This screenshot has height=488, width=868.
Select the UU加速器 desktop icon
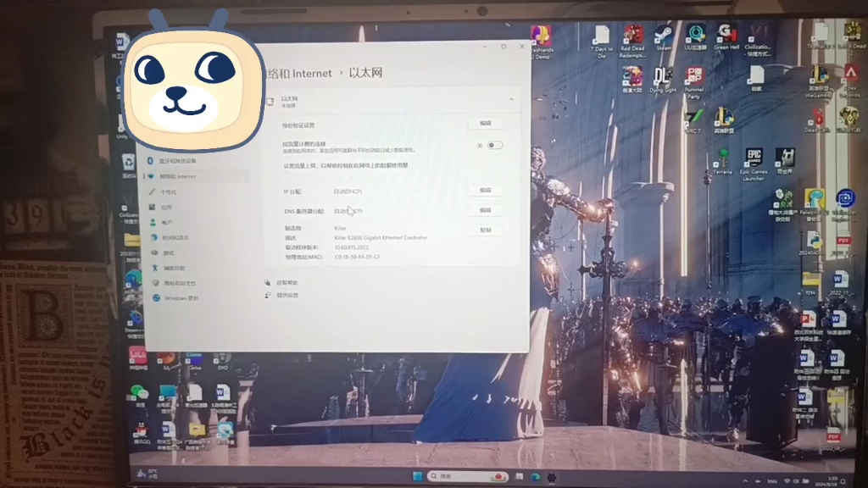coord(695,39)
